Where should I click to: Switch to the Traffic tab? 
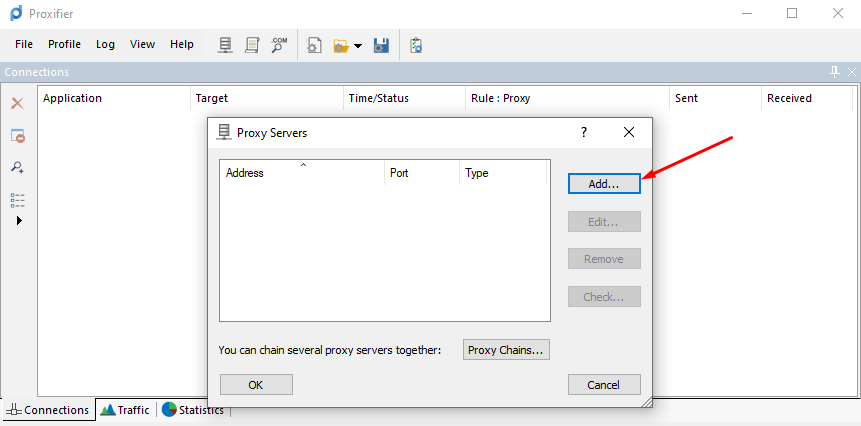coord(125,410)
